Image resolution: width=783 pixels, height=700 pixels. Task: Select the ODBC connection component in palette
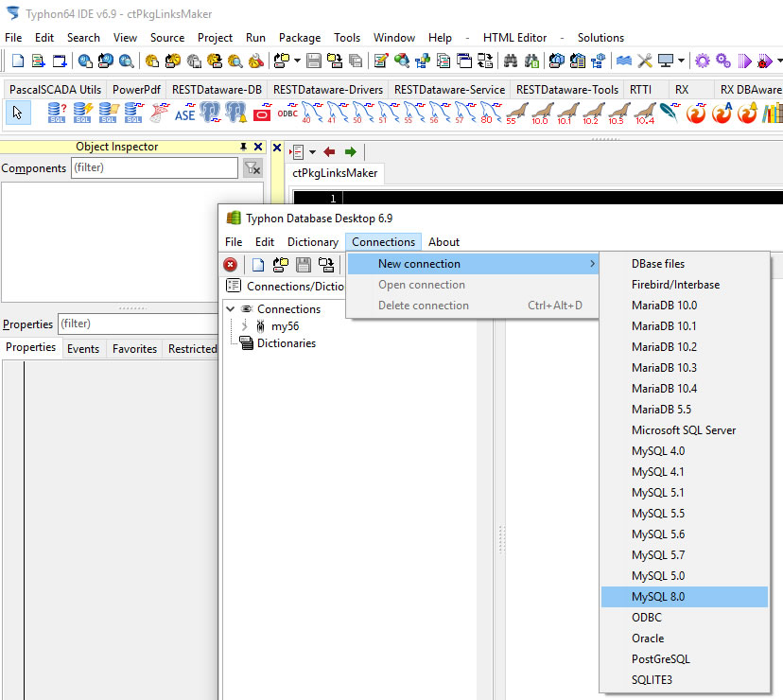point(287,113)
